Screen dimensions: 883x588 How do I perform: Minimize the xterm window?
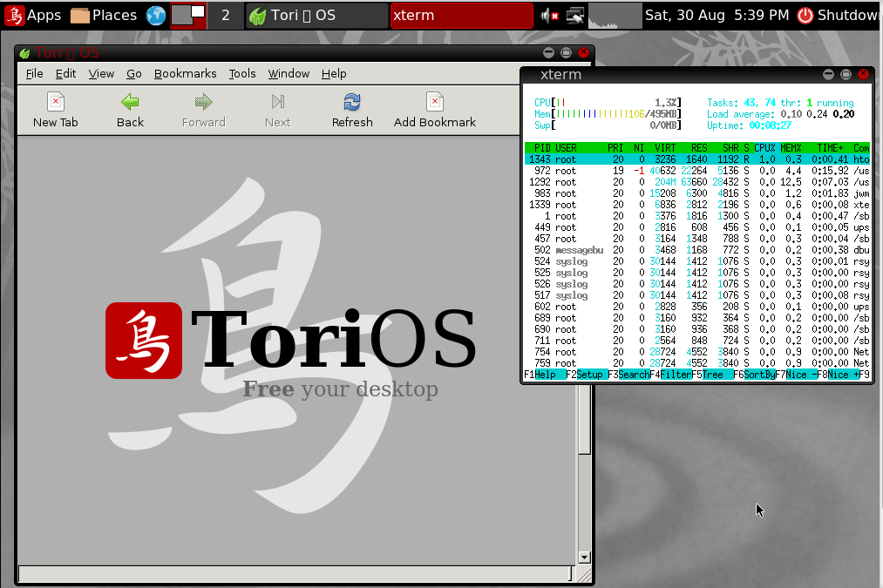[x=828, y=74]
